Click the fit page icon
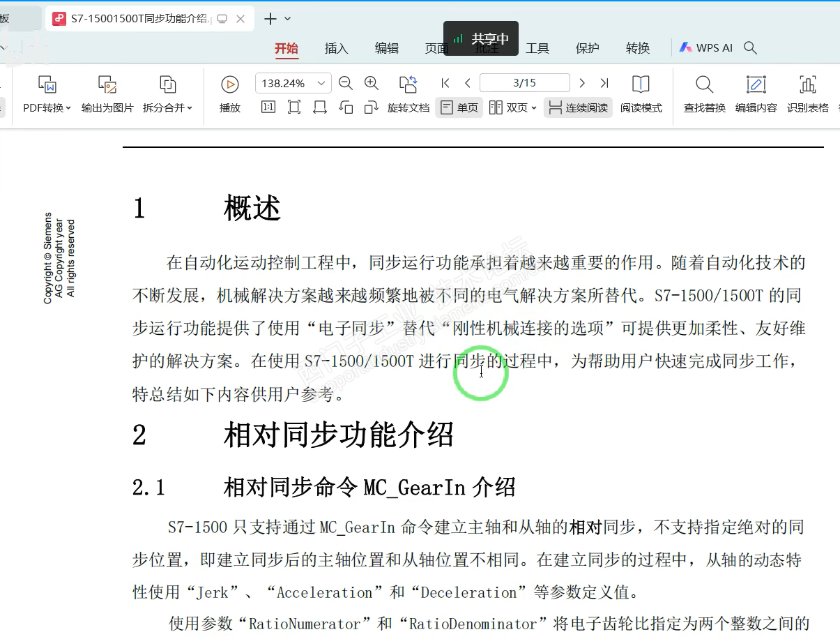Screen dimensions: 840x639 click(x=294, y=107)
